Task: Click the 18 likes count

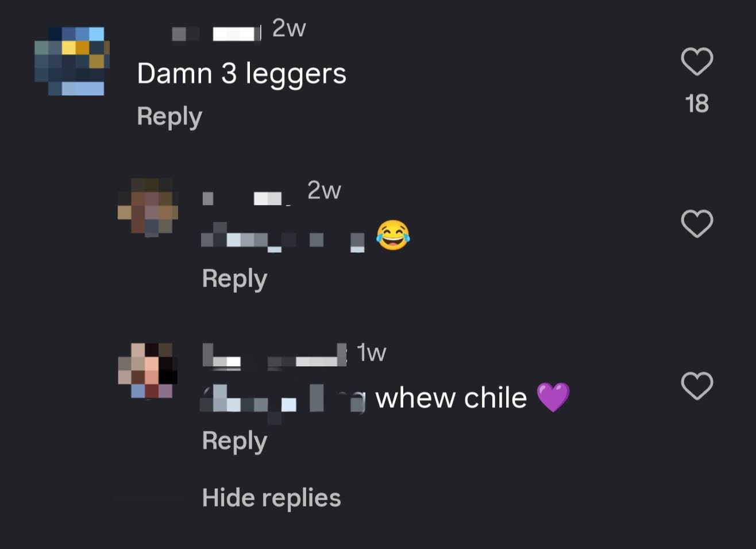Action: coord(697,104)
